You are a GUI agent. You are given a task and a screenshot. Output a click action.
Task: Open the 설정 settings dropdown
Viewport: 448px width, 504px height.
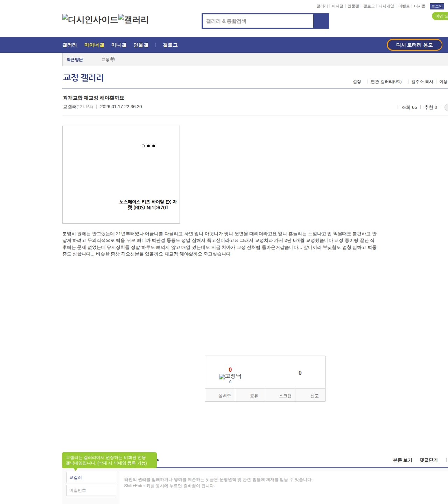[x=357, y=82]
